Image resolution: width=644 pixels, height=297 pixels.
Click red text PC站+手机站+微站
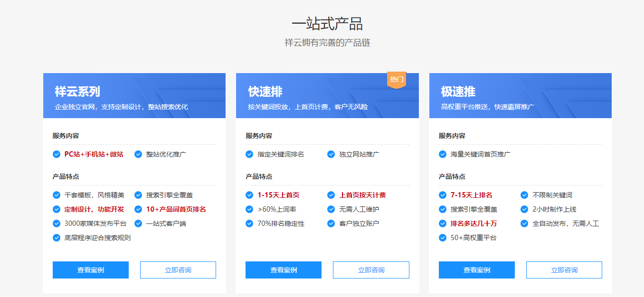94,154
